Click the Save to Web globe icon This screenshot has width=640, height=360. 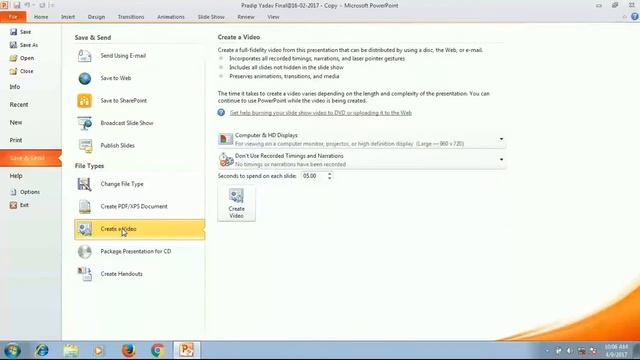84,78
